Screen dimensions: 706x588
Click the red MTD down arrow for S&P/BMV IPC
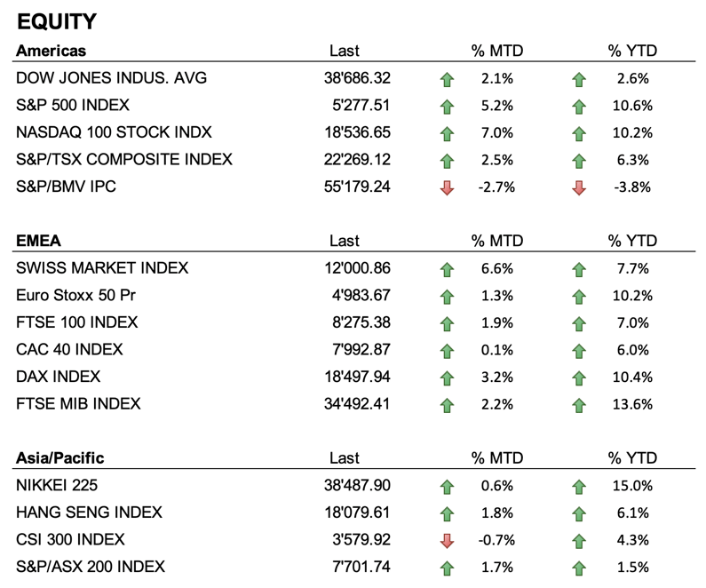(447, 187)
